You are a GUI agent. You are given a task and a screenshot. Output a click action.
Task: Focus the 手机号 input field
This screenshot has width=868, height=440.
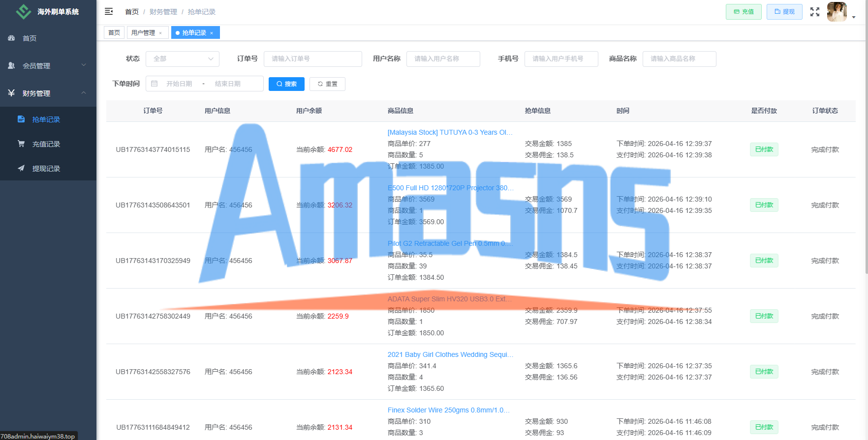(x=561, y=59)
